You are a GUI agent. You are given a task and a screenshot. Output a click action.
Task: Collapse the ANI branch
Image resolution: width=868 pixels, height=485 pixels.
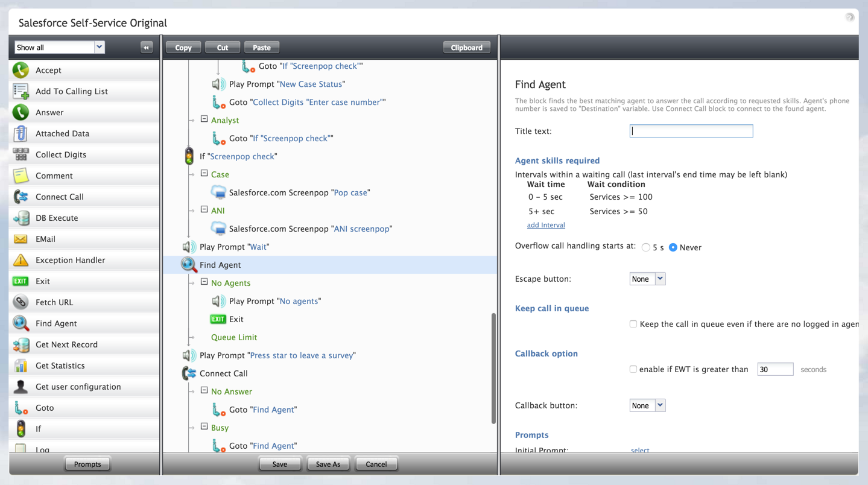204,210
